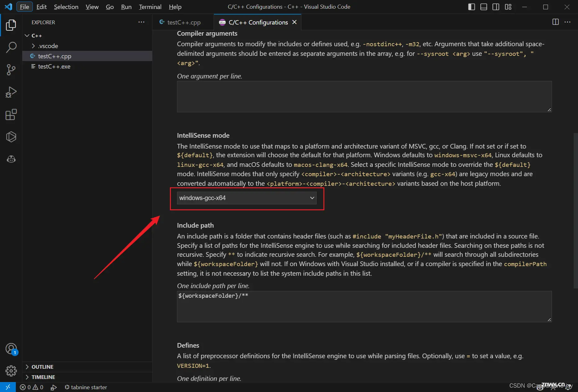The height and width of the screenshot is (392, 578).
Task: Open the Extensions view icon
Action: coord(11,114)
